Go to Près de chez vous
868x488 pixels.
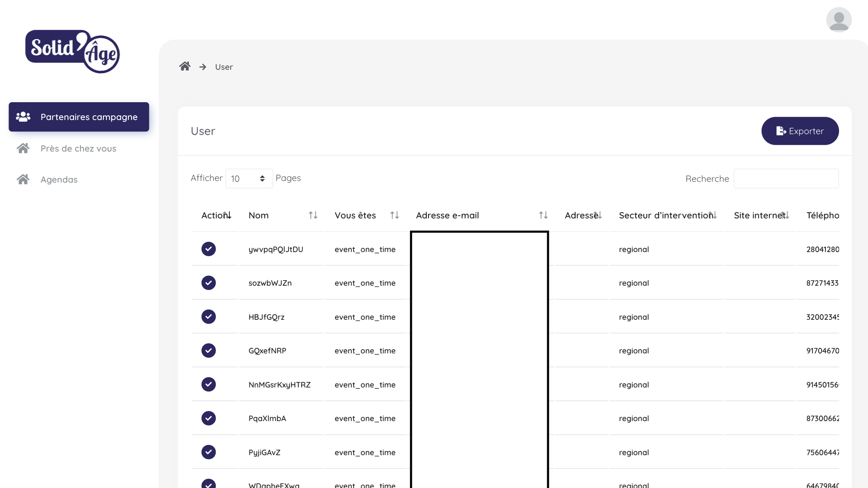coord(78,149)
